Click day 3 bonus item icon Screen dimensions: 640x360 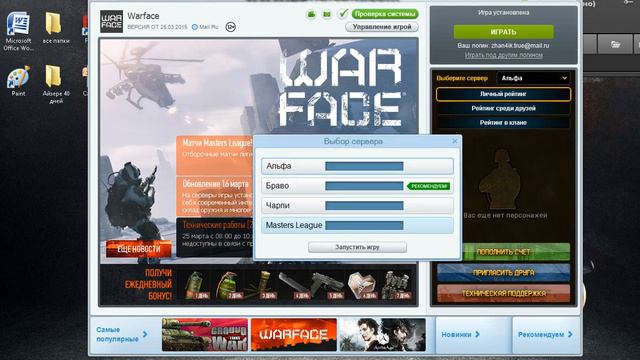(x=261, y=285)
